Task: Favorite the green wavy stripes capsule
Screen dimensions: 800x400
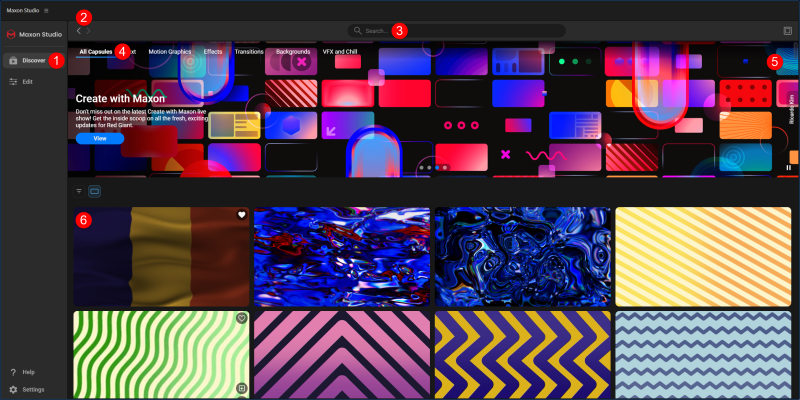Action: 241,318
